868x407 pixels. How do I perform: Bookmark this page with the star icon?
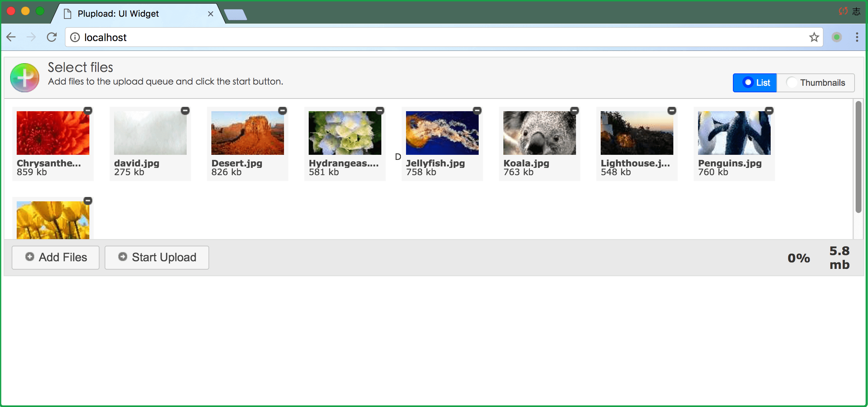[x=814, y=37]
